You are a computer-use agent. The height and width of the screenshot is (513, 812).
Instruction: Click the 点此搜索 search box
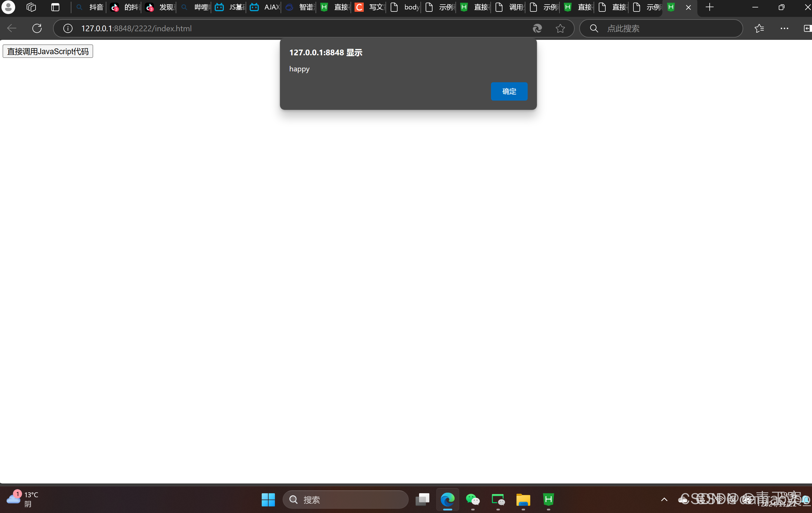click(661, 28)
